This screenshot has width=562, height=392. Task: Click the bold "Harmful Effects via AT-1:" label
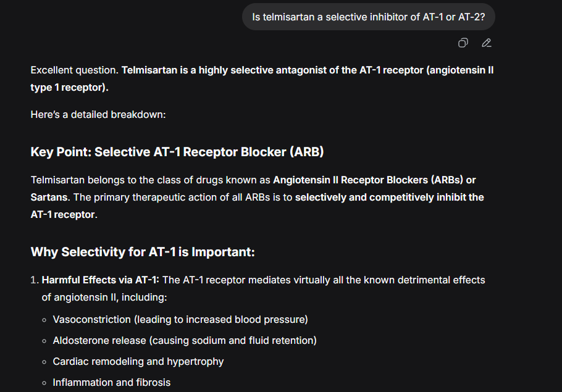click(101, 280)
